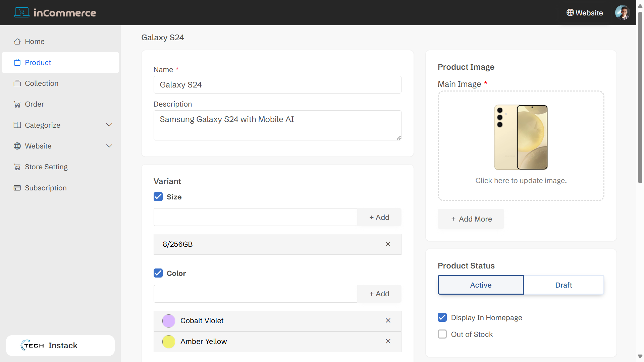Image resolution: width=644 pixels, height=362 pixels.
Task: Click the Categorize grid icon
Action: (17, 125)
